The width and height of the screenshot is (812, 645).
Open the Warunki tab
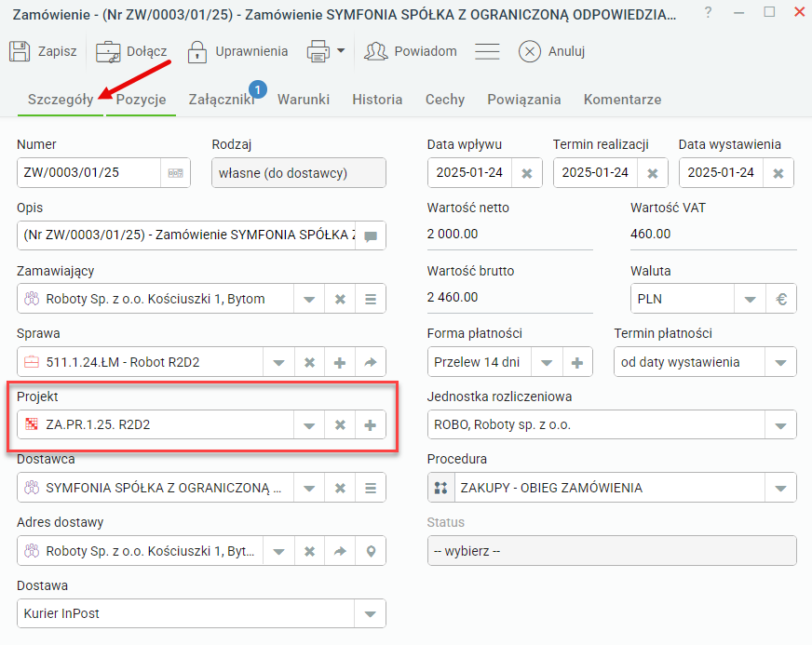click(304, 100)
